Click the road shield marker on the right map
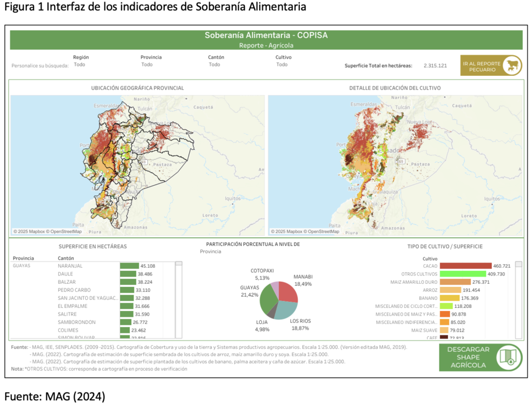 tap(400, 162)
